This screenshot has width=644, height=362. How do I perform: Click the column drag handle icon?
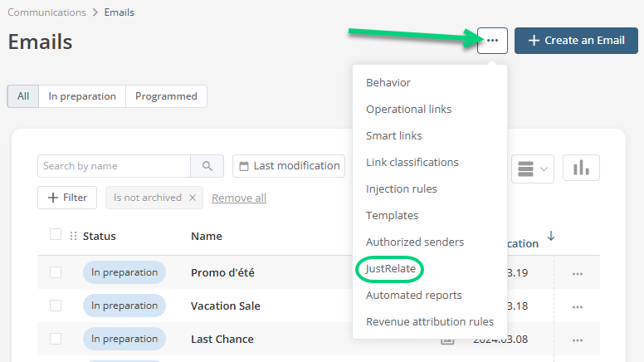pyautogui.click(x=74, y=236)
